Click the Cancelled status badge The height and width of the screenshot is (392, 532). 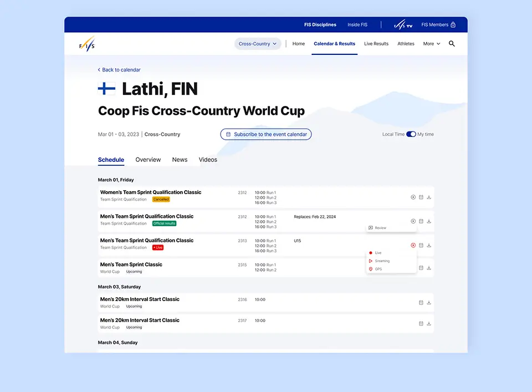161,199
